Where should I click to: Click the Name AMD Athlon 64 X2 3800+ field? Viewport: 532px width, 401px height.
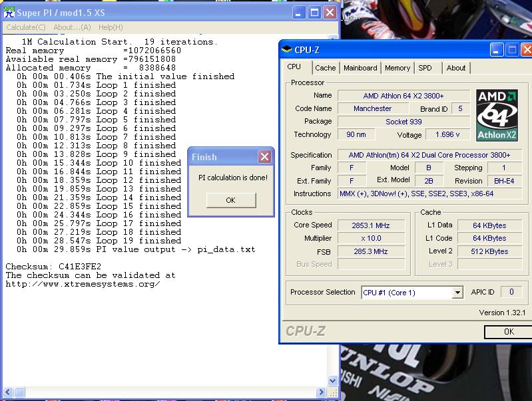[x=403, y=96]
